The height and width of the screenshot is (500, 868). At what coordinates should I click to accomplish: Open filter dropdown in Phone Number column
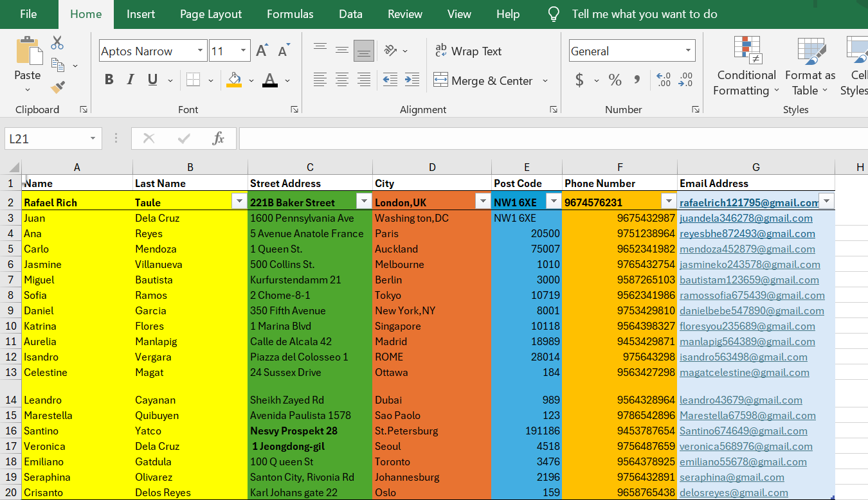coord(669,201)
